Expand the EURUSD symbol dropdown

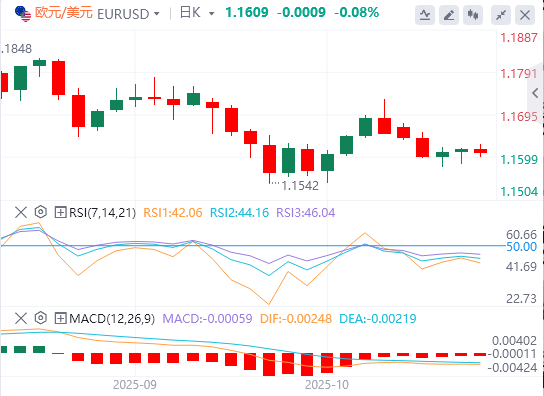coord(156,14)
